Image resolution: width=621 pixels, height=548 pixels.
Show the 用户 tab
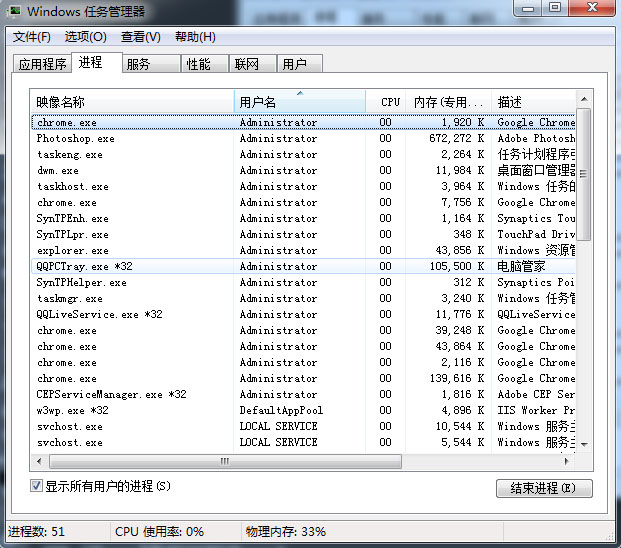pos(300,64)
